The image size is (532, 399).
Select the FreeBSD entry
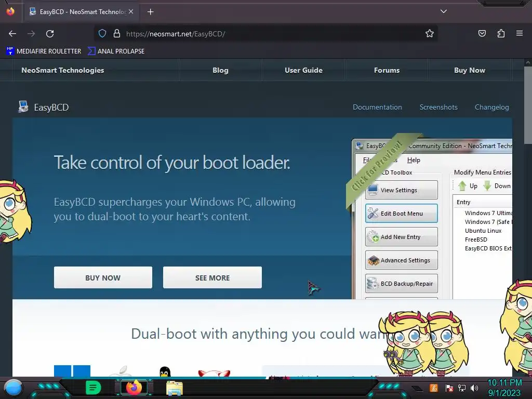coord(476,240)
